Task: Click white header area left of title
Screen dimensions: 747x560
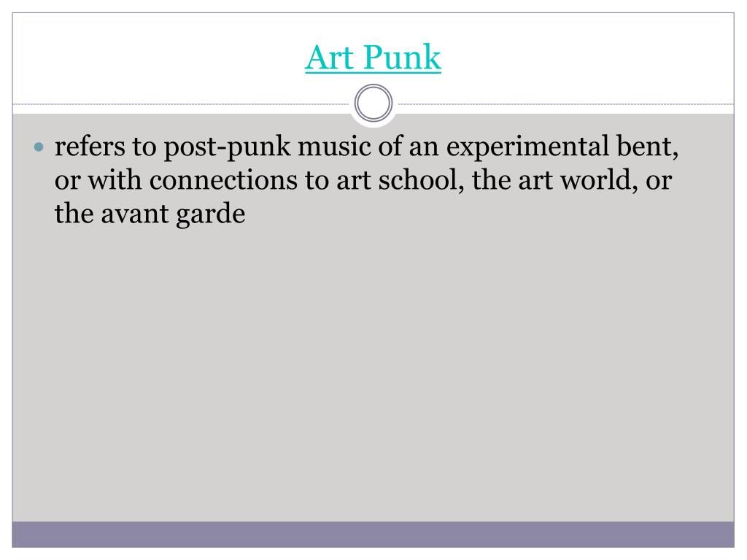Action: (x=158, y=57)
